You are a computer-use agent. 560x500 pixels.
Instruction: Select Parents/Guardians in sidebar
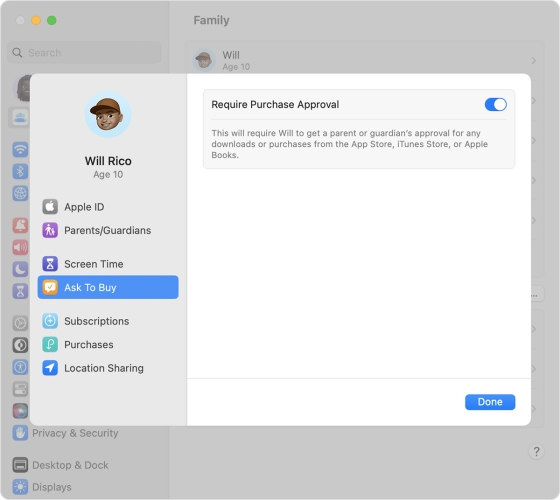click(108, 230)
